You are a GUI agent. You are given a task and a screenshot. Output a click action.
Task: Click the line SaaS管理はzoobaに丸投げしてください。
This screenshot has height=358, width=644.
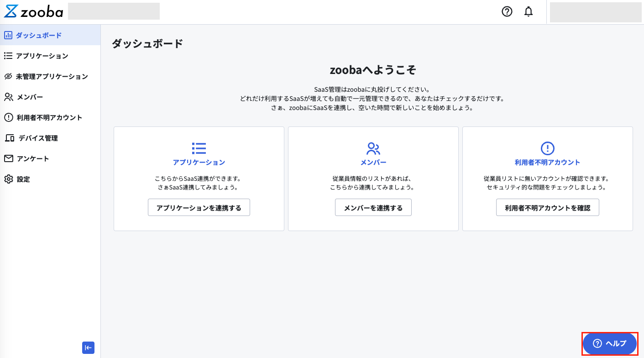[372, 89]
